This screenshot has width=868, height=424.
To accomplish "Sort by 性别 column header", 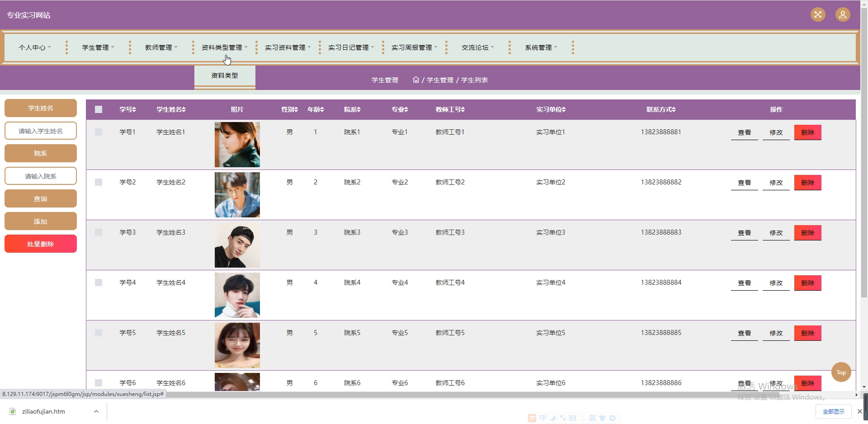I will click(x=289, y=109).
